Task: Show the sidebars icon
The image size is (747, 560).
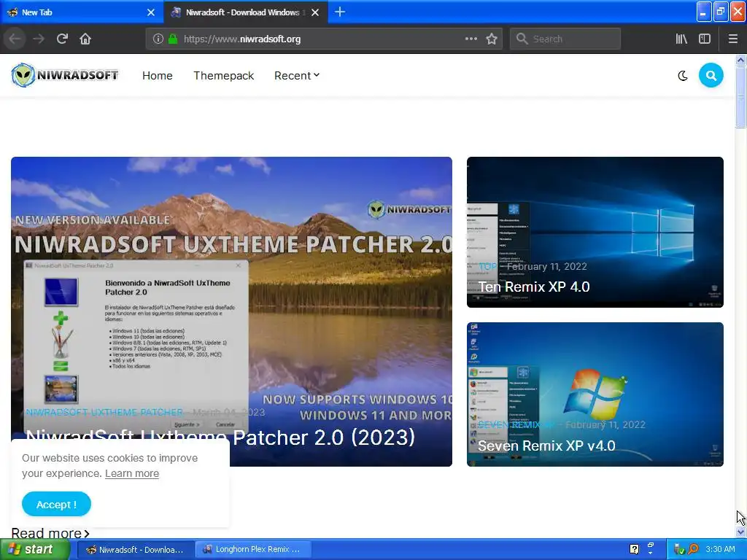Action: 705,39
